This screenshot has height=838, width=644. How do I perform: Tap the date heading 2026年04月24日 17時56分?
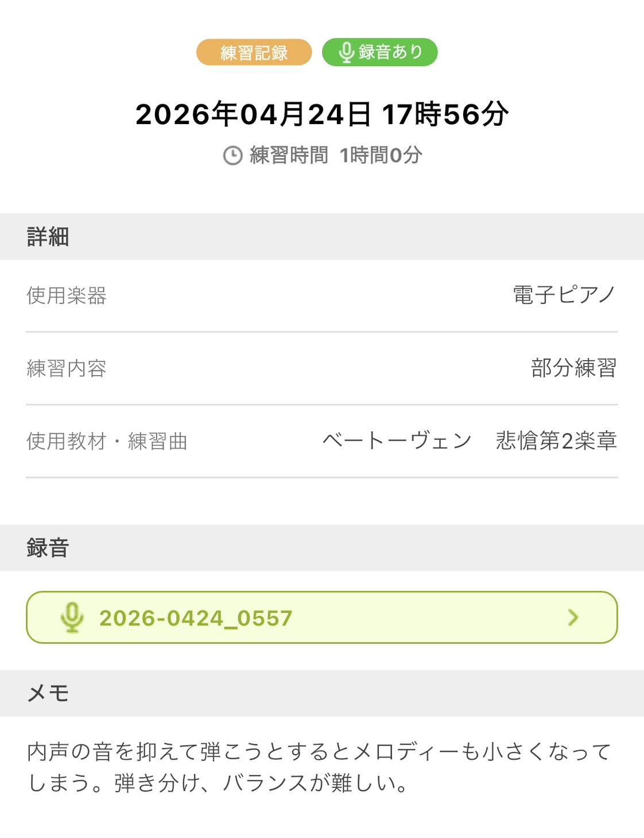tap(321, 114)
